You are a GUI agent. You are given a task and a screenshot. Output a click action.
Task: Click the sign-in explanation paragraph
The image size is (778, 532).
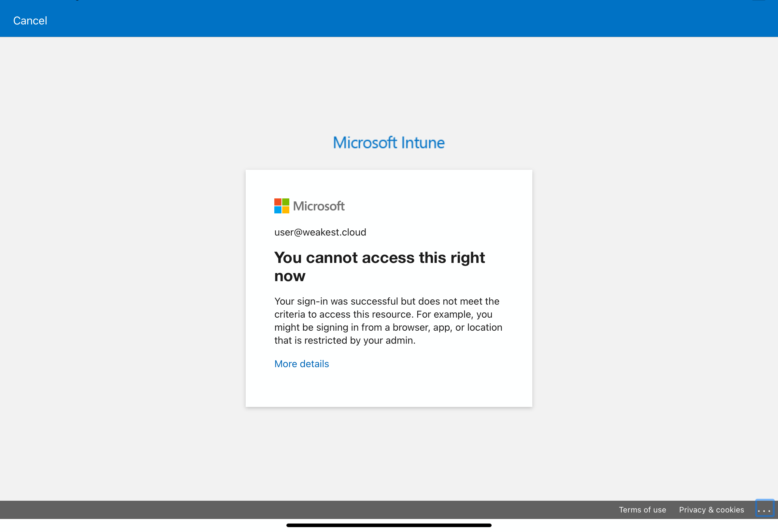[x=388, y=321]
